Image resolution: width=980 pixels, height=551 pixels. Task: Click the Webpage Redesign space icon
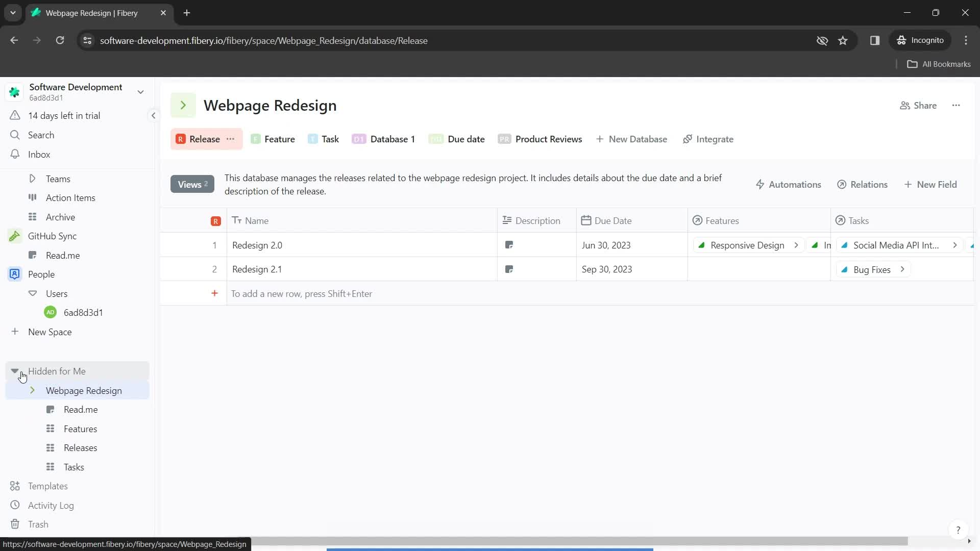click(x=183, y=106)
